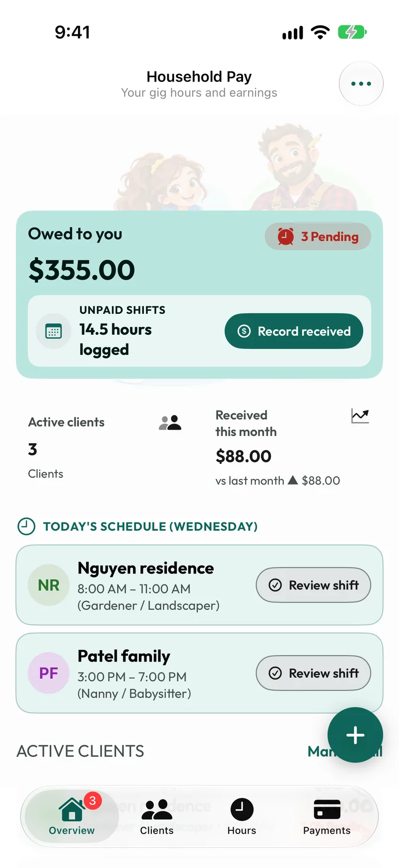Tap the red alarm clock pending icon

285,236
